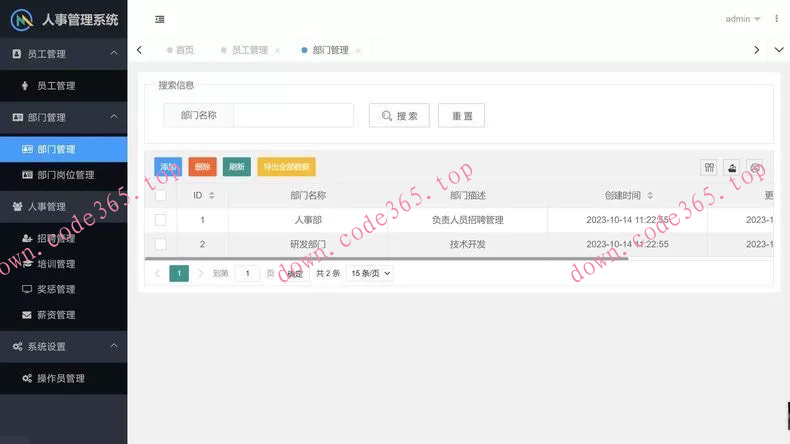
Task: Click the 研发部门 department name cell
Action: pyautogui.click(x=308, y=244)
